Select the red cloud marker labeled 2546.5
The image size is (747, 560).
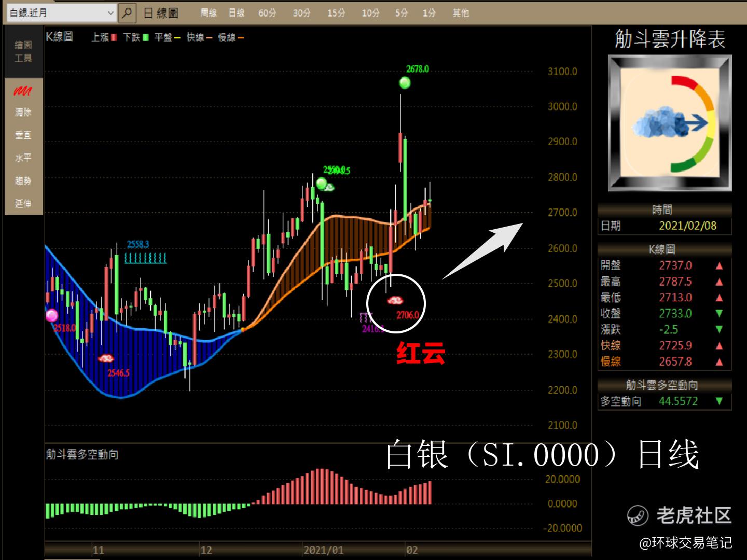click(106, 358)
